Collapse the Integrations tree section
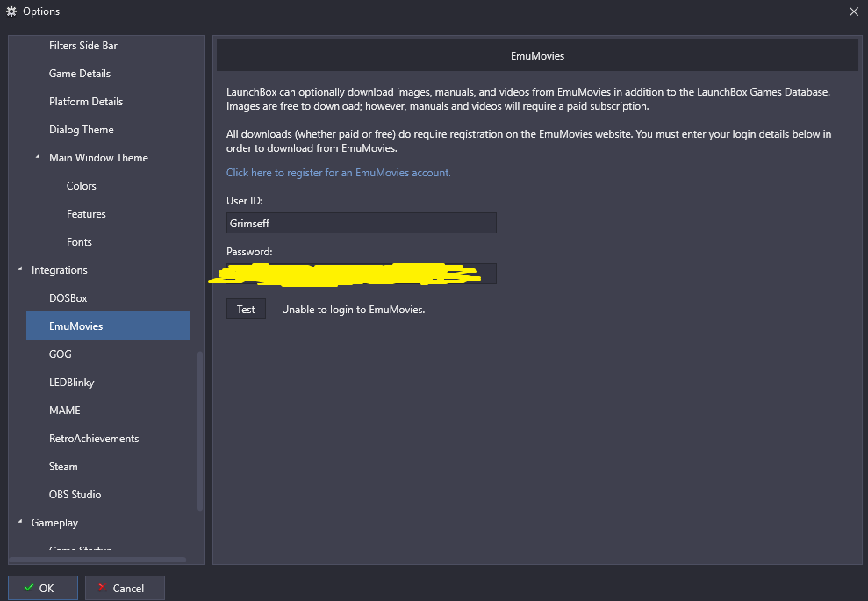Viewport: 868px width, 601px height. [20, 269]
